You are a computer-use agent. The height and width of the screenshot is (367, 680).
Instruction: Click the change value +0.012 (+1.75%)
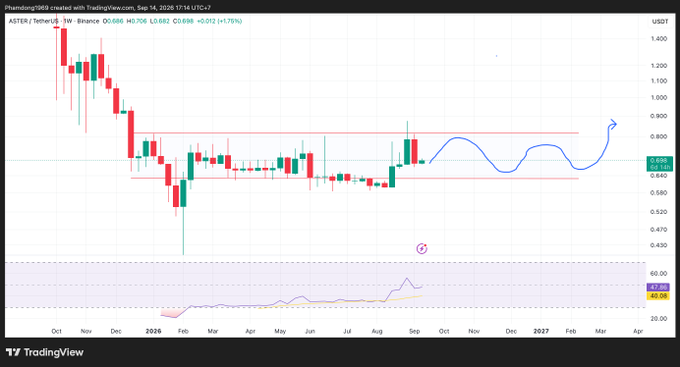219,21
